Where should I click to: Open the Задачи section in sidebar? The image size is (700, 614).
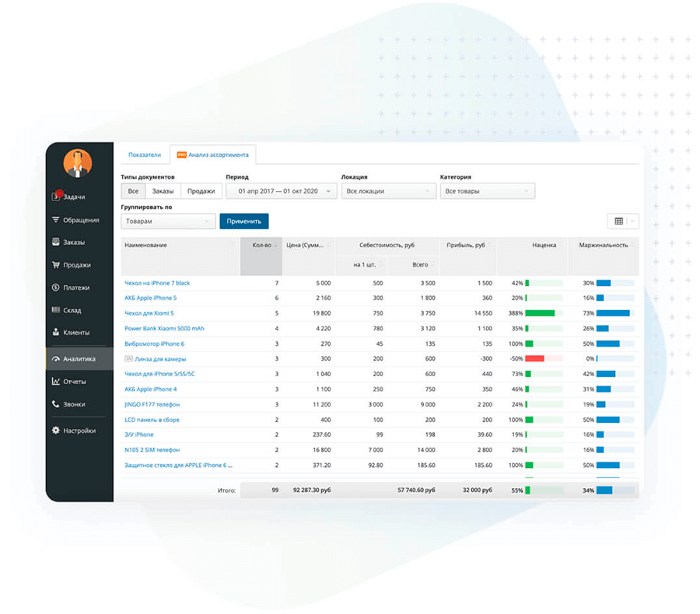click(x=74, y=197)
